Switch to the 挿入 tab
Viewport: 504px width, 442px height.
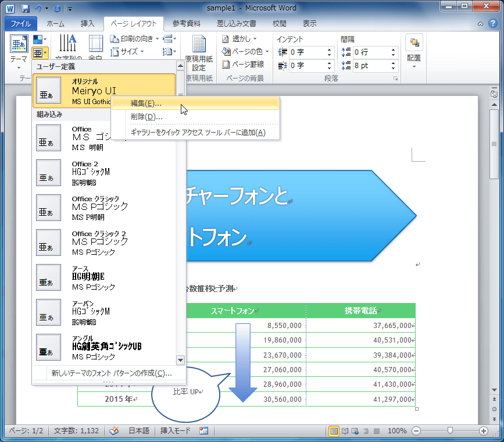tap(87, 24)
